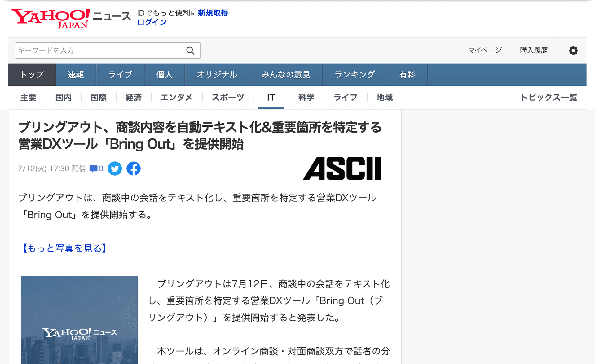595x364 pixels.
Task: Select the 有料 tab
Action: pos(408,75)
